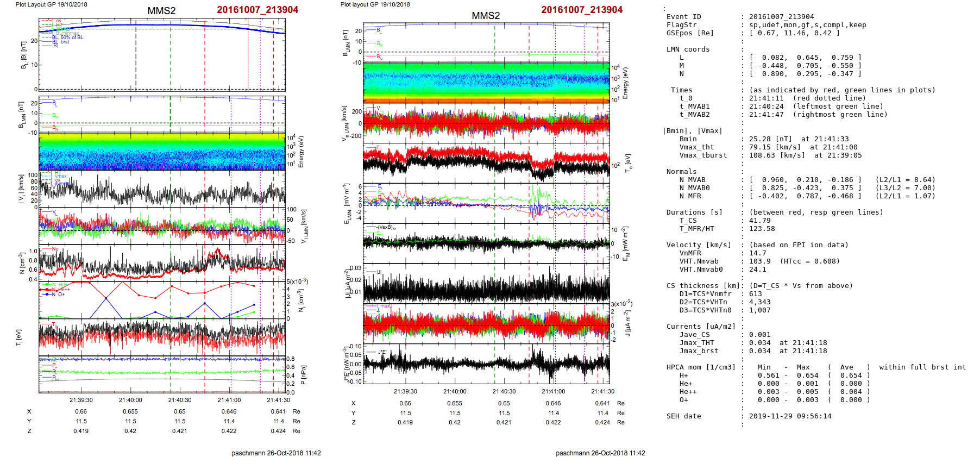Click the T_CS duration value 41.79
The height and width of the screenshot is (457, 980).
coord(759,221)
